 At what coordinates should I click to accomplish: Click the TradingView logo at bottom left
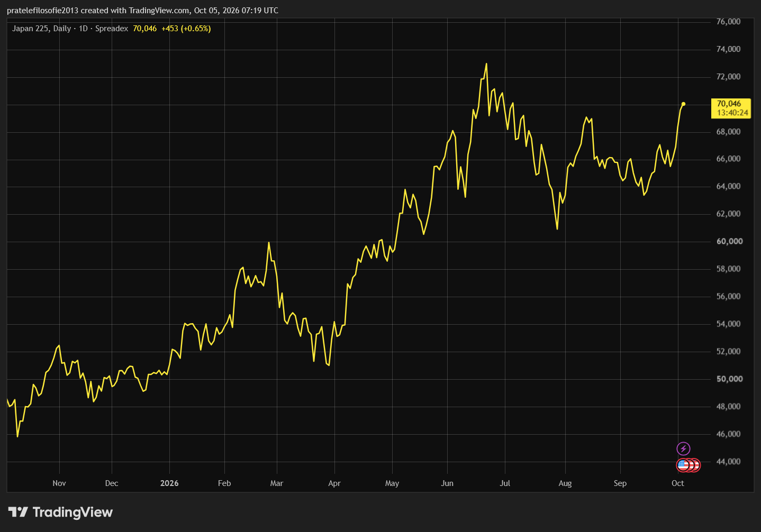pos(60,512)
